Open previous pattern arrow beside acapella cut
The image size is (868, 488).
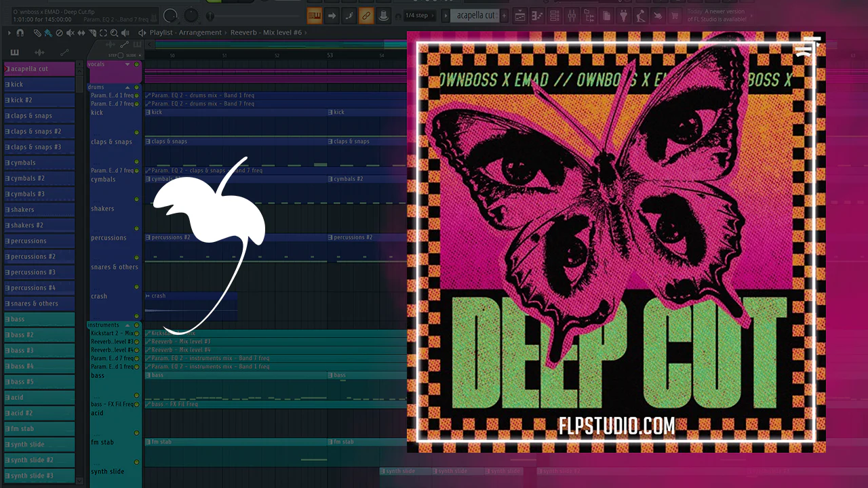(446, 16)
